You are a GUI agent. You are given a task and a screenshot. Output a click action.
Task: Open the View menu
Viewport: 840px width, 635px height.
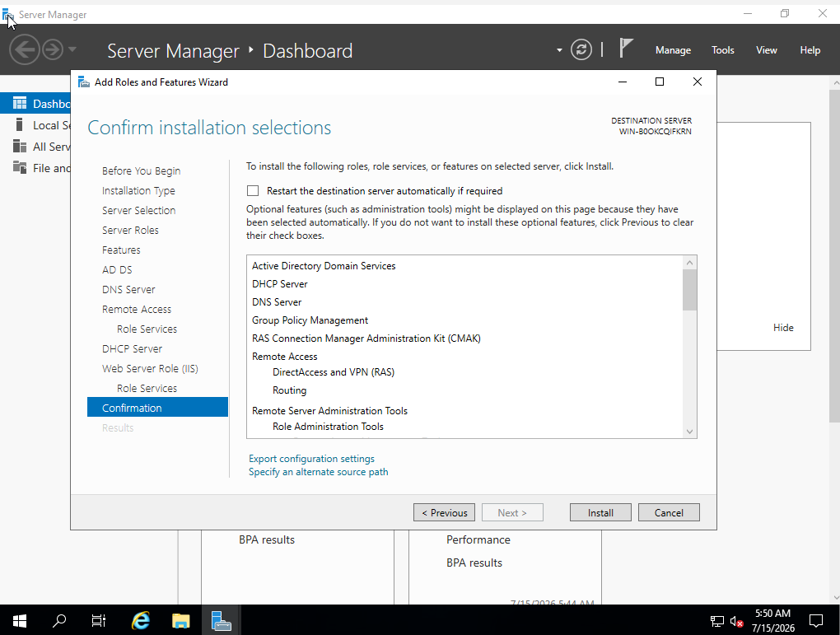click(x=766, y=50)
